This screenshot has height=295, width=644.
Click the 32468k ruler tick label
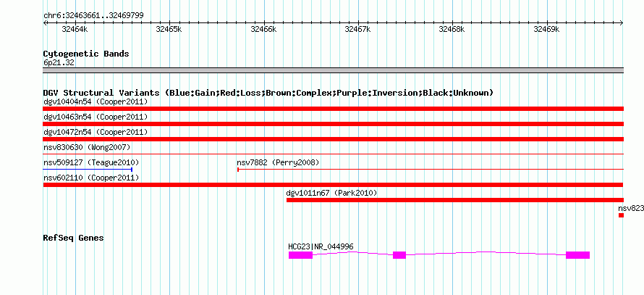point(452,29)
